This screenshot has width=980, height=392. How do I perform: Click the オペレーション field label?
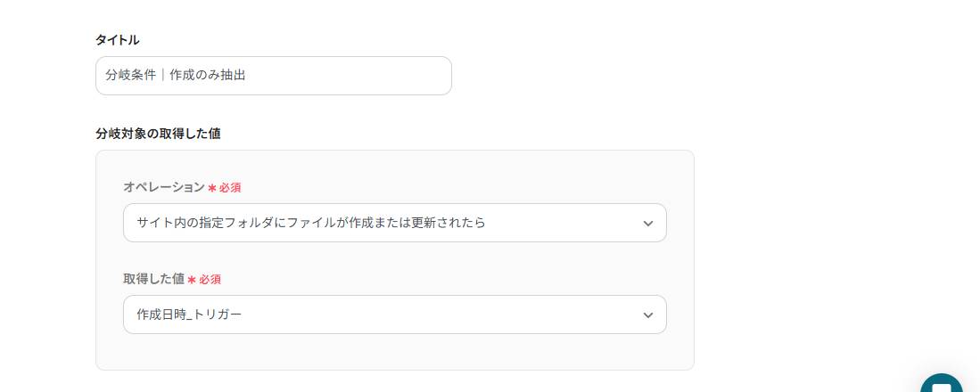[163, 187]
